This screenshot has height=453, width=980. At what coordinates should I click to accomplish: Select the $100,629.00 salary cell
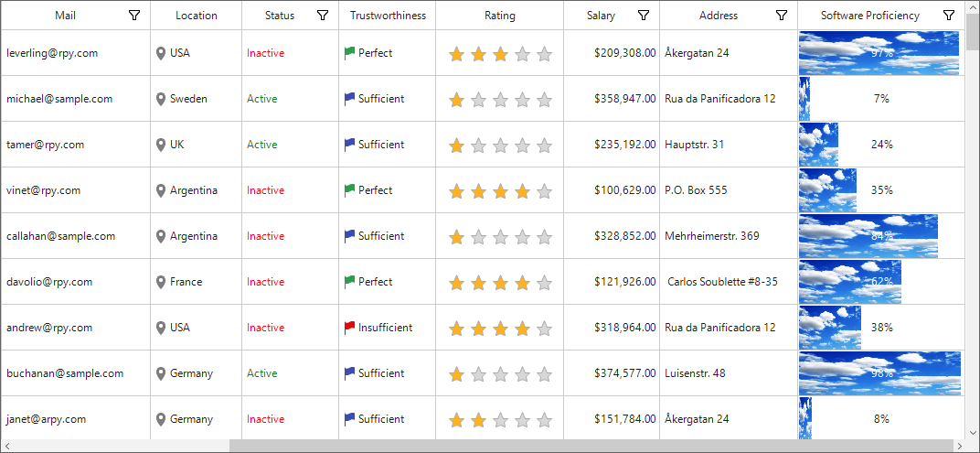pos(612,190)
